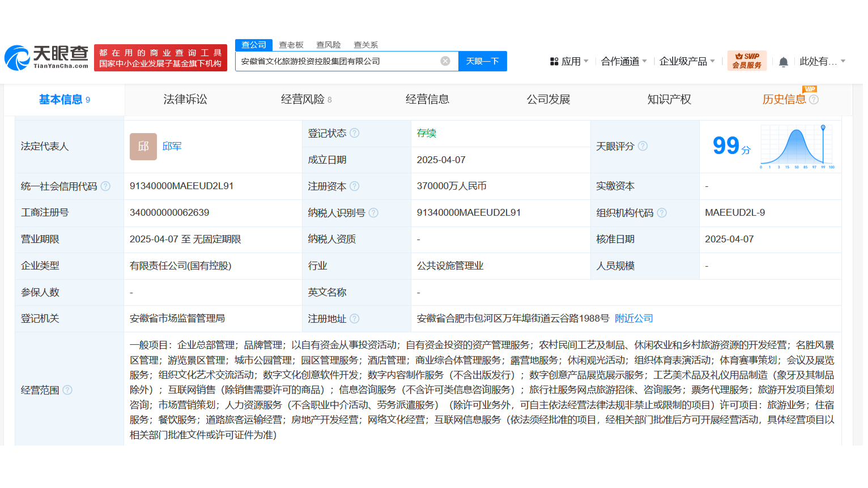The height and width of the screenshot is (488, 868).
Task: Select status value 存续
Action: [427, 133]
